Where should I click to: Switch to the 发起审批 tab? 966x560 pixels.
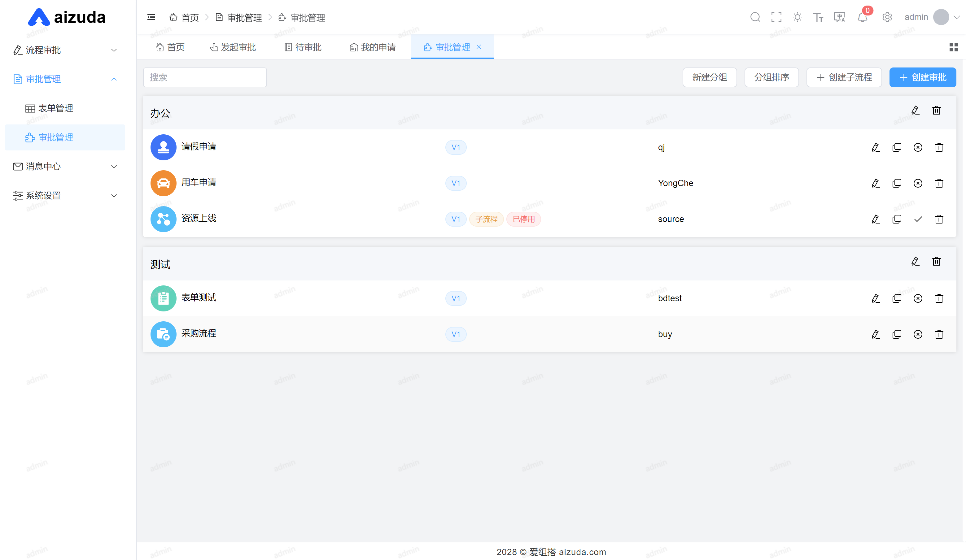click(x=233, y=47)
